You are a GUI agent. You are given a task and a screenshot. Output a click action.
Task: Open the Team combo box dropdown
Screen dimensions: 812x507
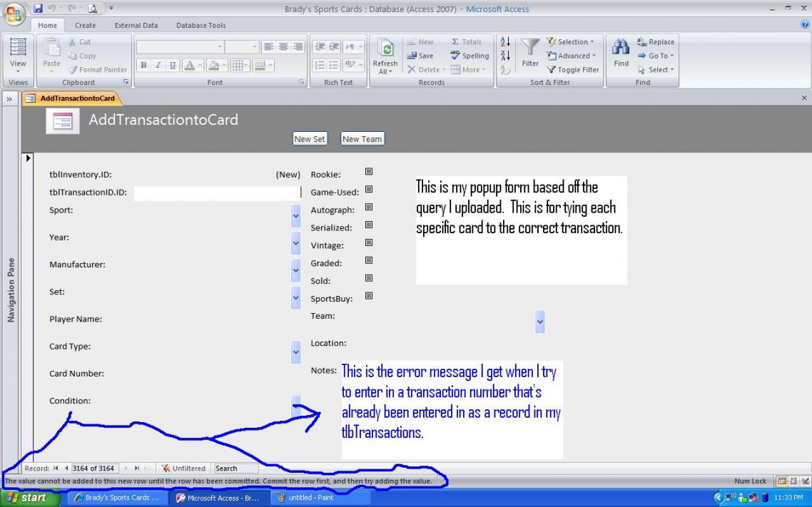tap(539, 322)
